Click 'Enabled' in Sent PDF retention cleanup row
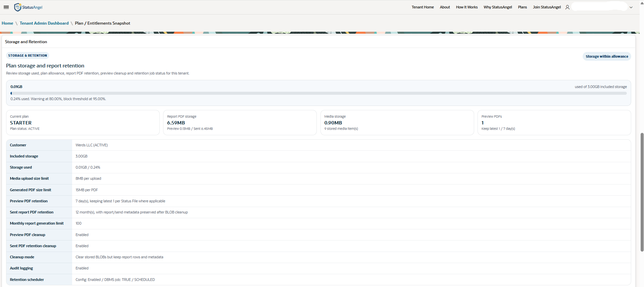 82,246
